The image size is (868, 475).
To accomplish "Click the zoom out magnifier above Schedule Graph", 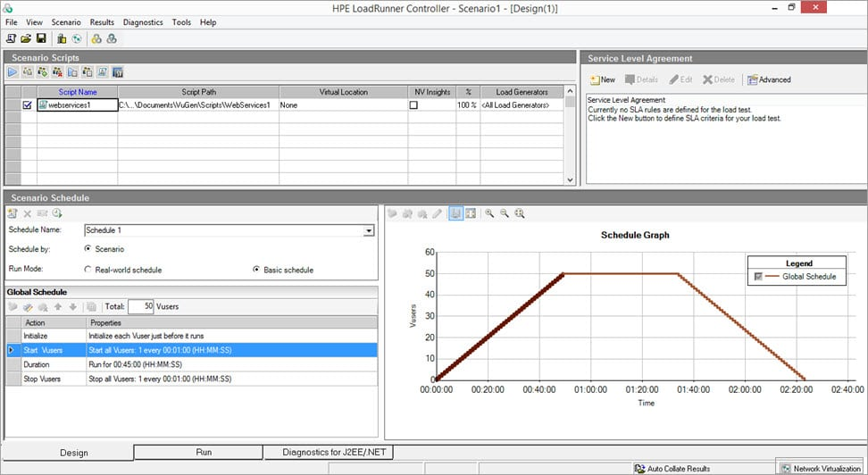I will tap(505, 213).
